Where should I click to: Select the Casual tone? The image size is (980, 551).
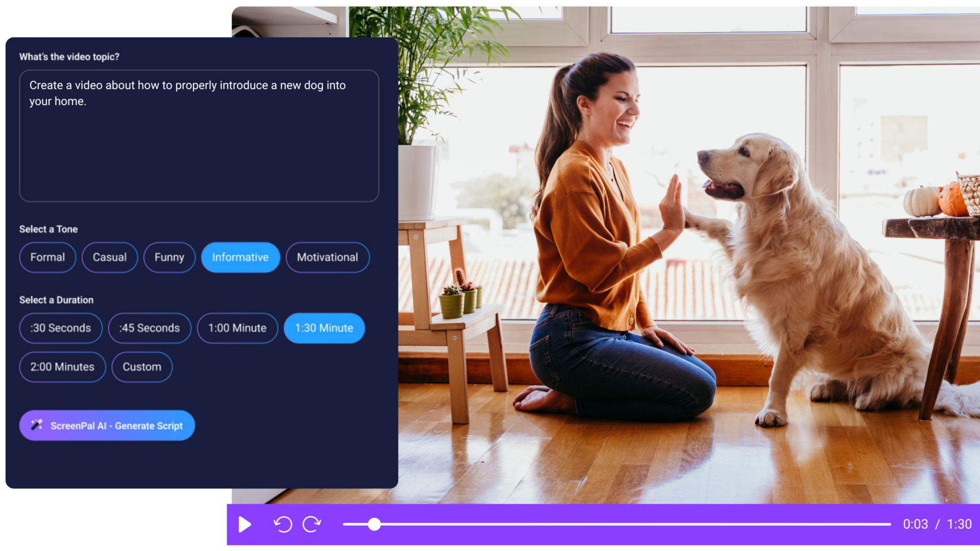[x=109, y=257]
